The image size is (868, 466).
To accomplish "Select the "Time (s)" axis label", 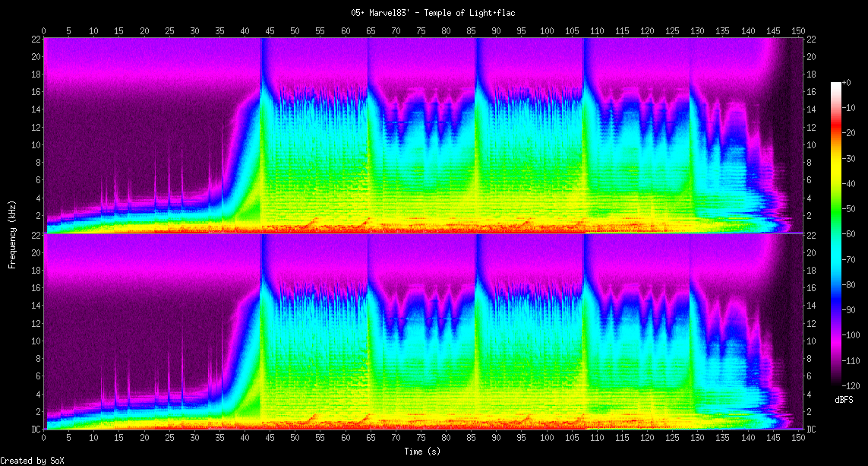I will click(x=421, y=452).
